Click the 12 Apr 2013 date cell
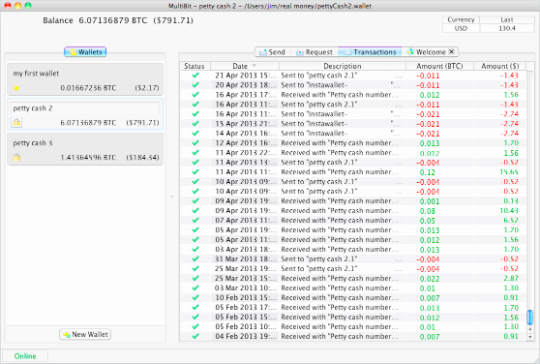540x364 pixels. point(246,143)
